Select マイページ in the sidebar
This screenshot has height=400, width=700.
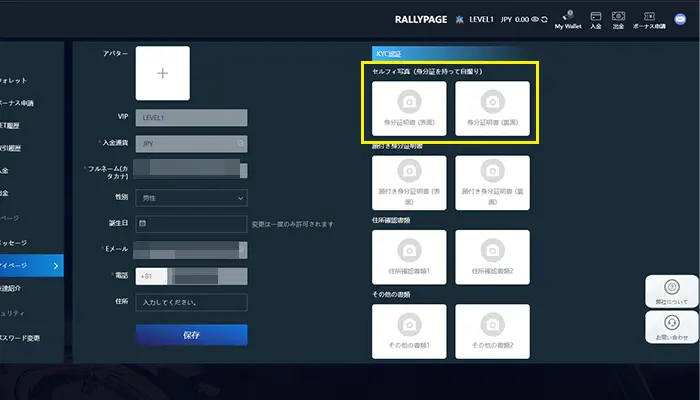(28, 265)
